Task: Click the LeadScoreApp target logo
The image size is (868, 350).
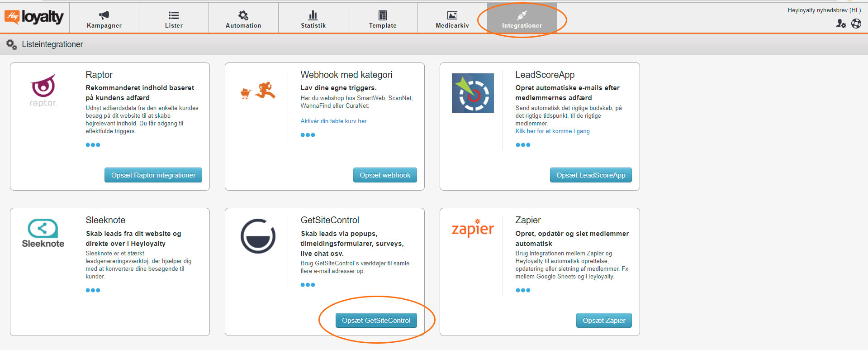Action: click(473, 93)
